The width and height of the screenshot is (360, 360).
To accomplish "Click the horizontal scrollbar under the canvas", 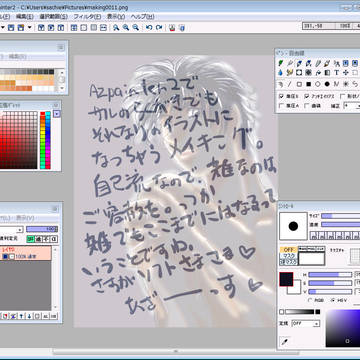I will pos(176,351).
